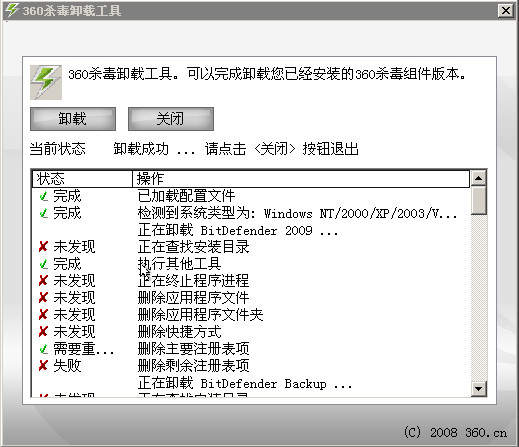Click green check icon beside 删除主要注册表项
This screenshot has height=447, width=519.
click(x=44, y=349)
